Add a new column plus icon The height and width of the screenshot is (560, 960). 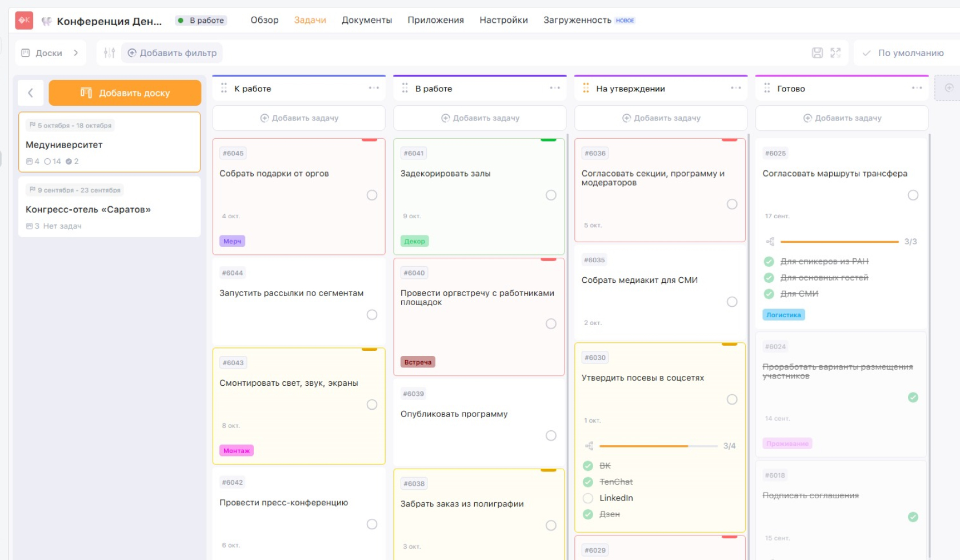click(949, 87)
